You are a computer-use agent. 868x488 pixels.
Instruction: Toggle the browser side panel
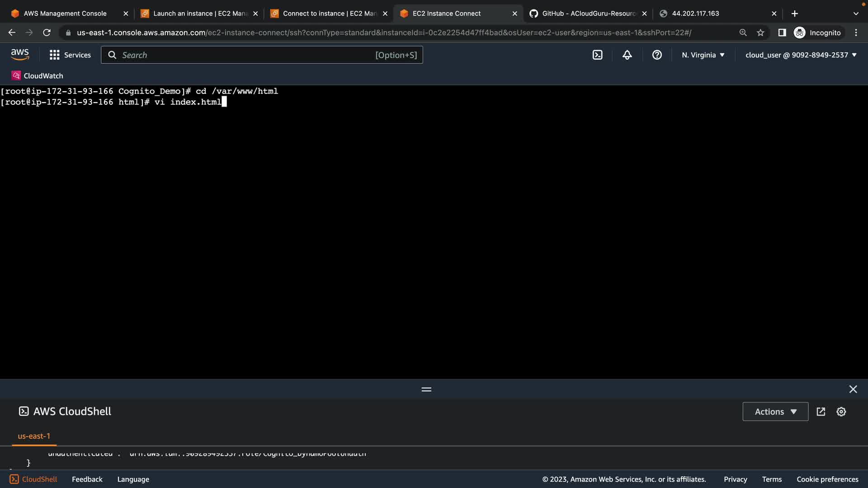(782, 33)
